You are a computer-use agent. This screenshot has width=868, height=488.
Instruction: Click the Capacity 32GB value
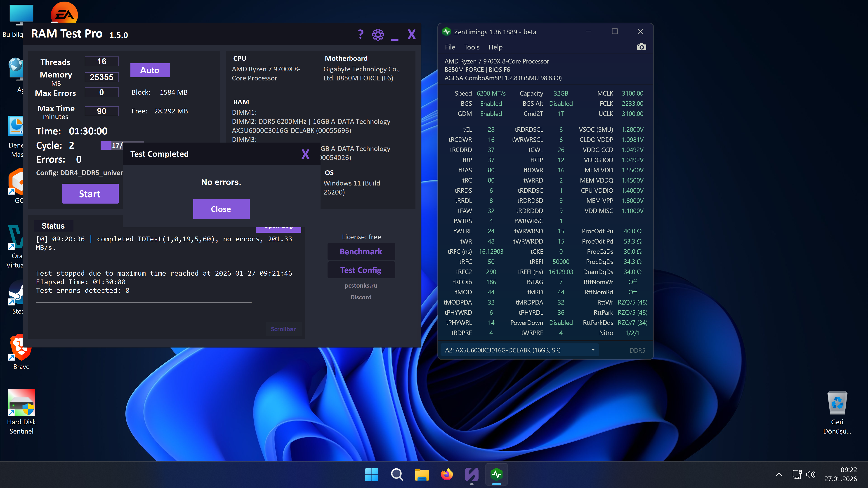[x=561, y=93]
